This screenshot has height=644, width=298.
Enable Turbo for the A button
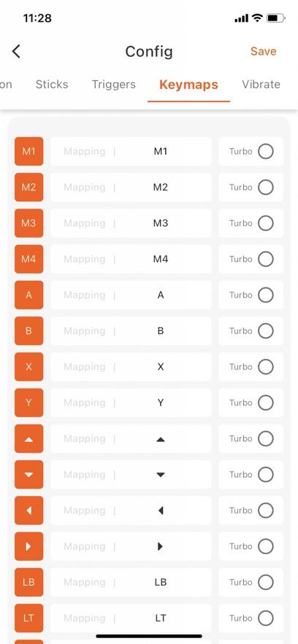pos(266,295)
